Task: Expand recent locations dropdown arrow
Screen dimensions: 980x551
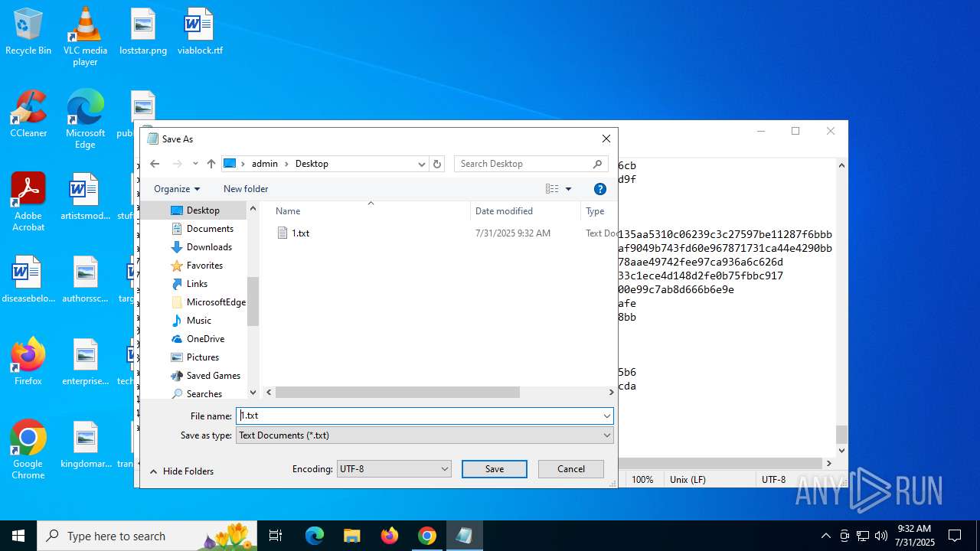Action: (x=195, y=164)
